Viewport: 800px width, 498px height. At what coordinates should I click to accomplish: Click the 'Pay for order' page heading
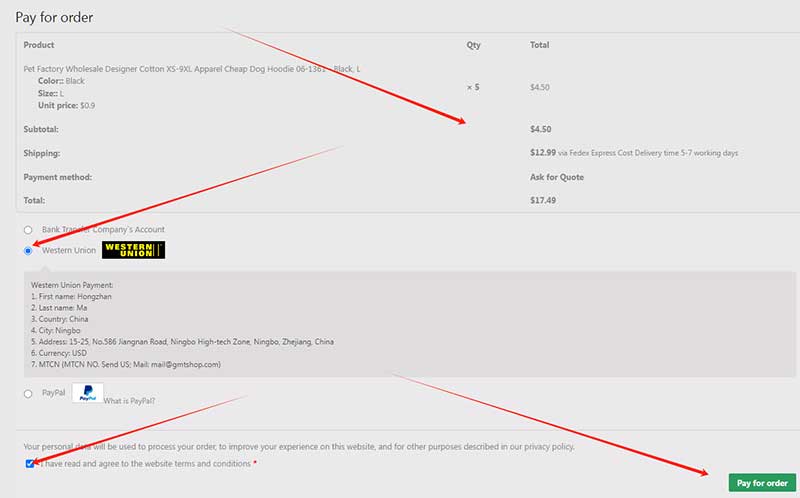point(54,17)
